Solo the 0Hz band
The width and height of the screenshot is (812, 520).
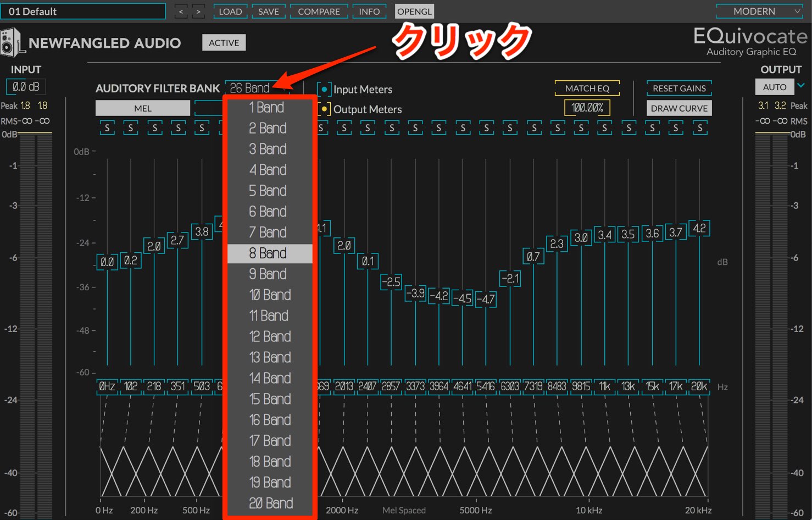(107, 128)
